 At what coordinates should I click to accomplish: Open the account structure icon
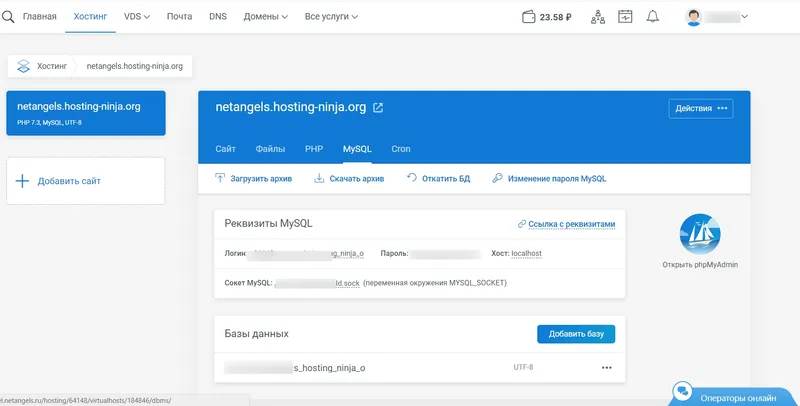598,17
